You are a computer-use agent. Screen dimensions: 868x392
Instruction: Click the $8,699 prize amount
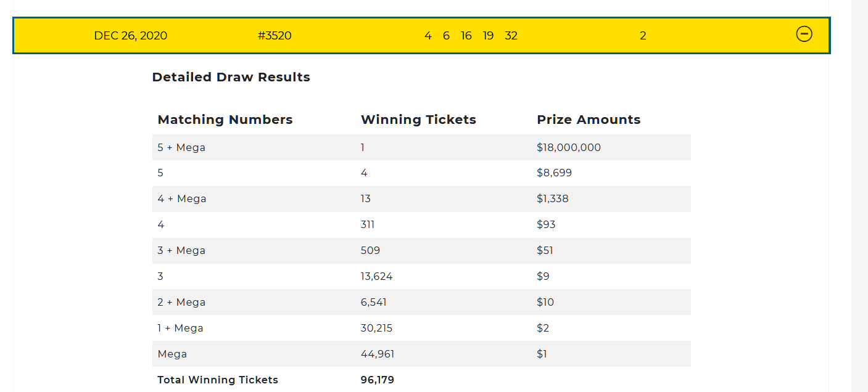[x=554, y=173]
